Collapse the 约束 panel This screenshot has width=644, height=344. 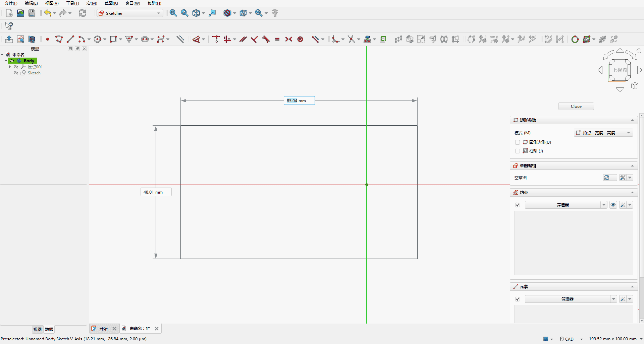coord(632,193)
